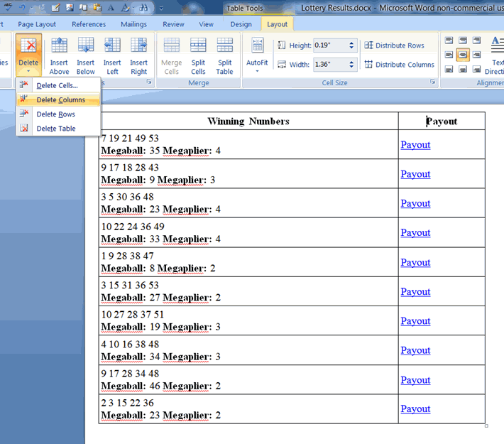Select Align Center Right alignment icon
Screen dimensions: 504x444
tap(476, 55)
